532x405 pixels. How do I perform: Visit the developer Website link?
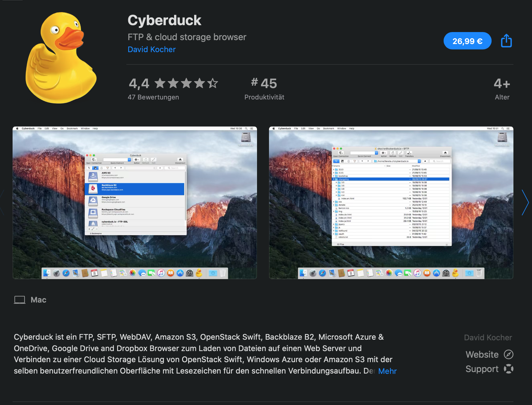point(489,355)
